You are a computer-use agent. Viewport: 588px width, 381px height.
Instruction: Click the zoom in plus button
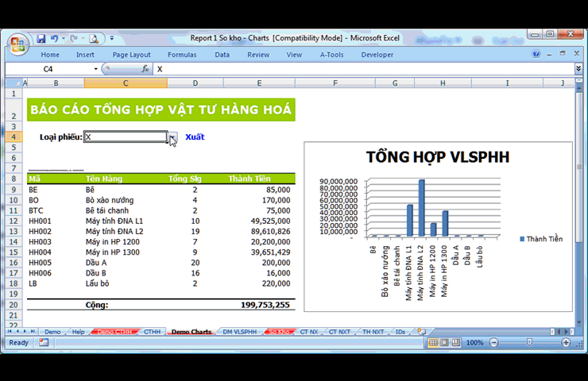tap(566, 343)
